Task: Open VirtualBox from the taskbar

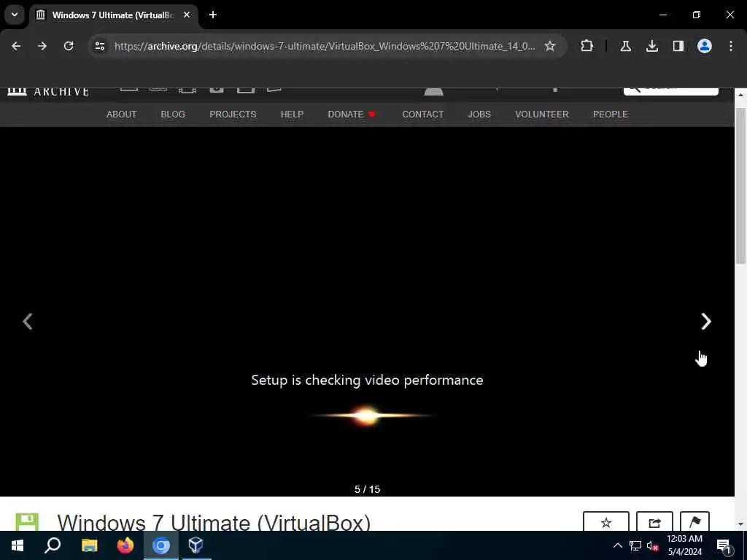Action: click(x=196, y=545)
